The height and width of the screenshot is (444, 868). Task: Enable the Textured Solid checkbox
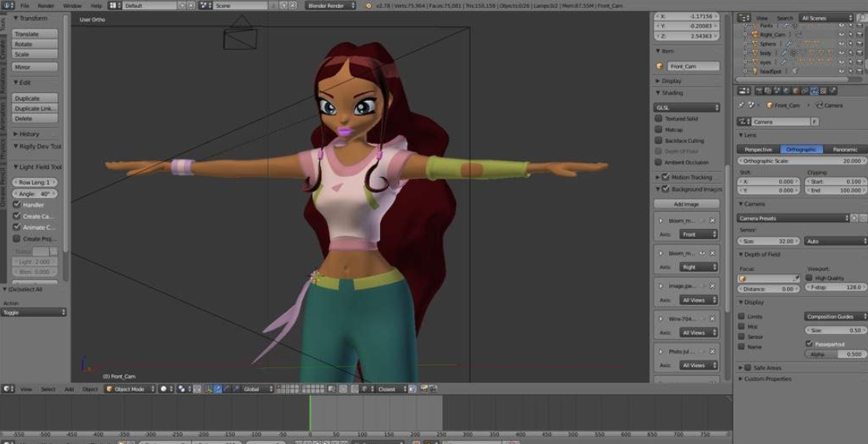point(659,118)
